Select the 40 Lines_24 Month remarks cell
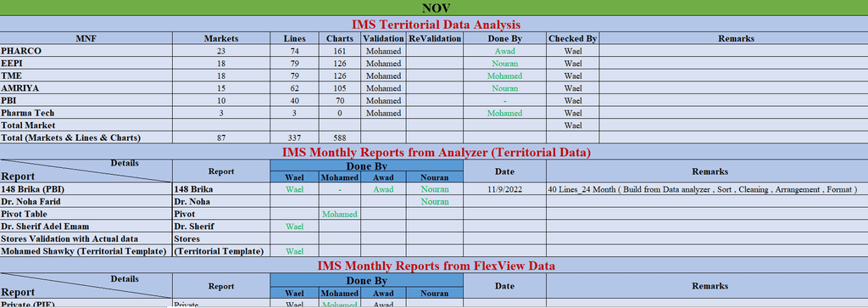 tap(707, 189)
